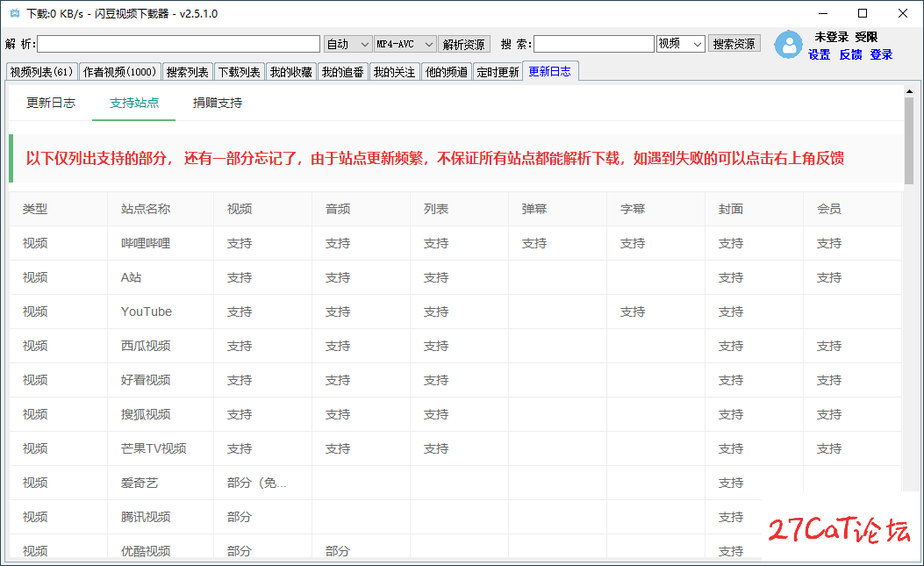Switch to the 视频列表(61) tab

[x=41, y=72]
